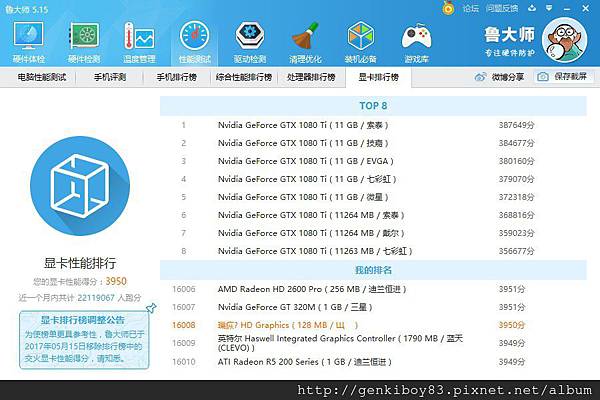Screen dimensions: 600x400
Task: Click the 我的排名 section header
Action: pyautogui.click(x=373, y=270)
